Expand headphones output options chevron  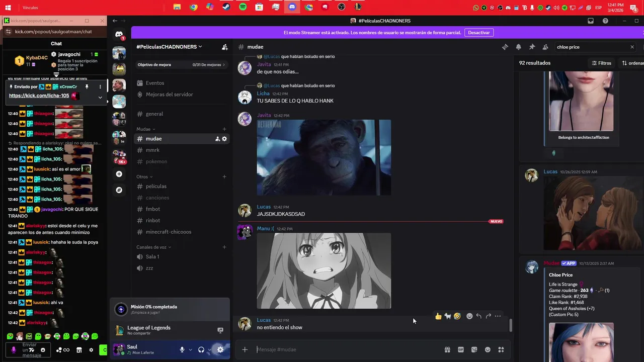[x=209, y=349]
